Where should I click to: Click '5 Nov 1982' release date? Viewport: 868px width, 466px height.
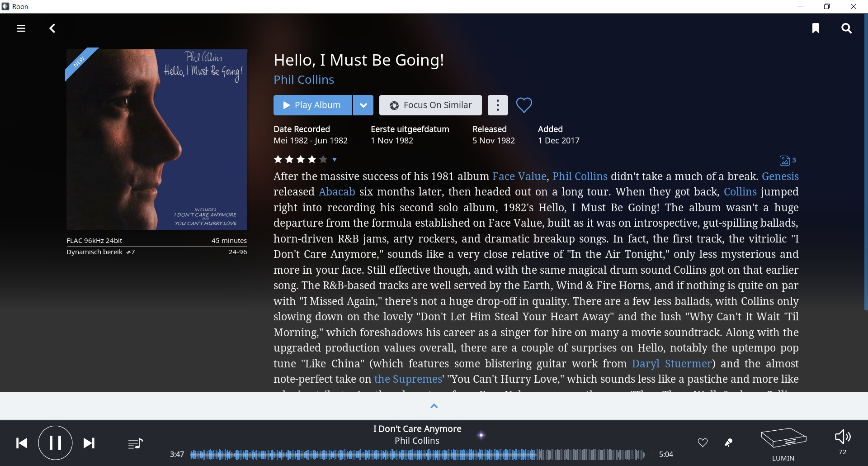tap(494, 141)
